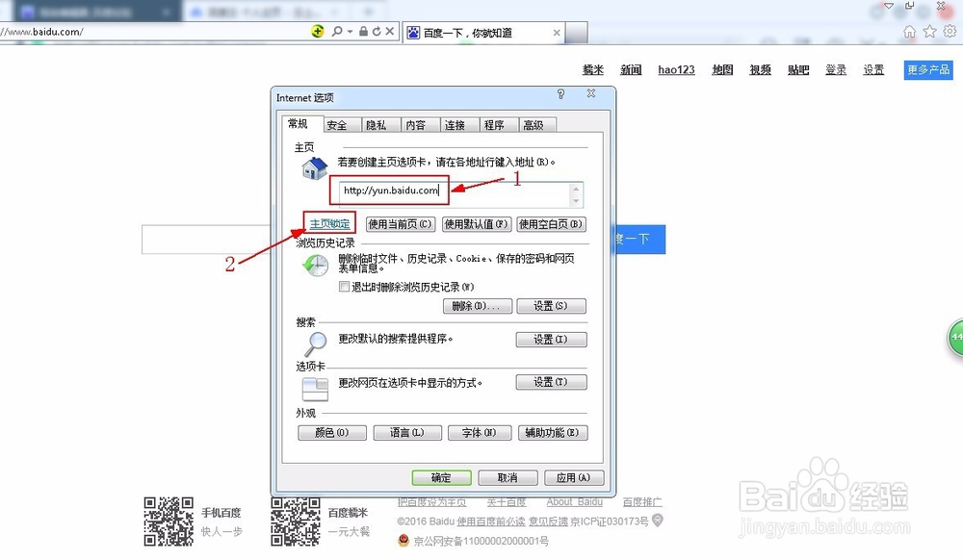Switch to the 隐私 tab

[x=381, y=125]
